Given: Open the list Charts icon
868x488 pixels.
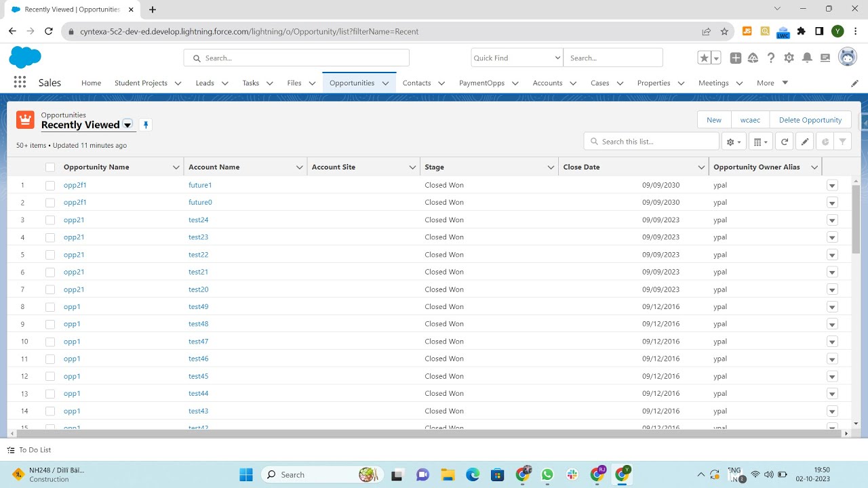Looking at the screenshot, I should (825, 142).
